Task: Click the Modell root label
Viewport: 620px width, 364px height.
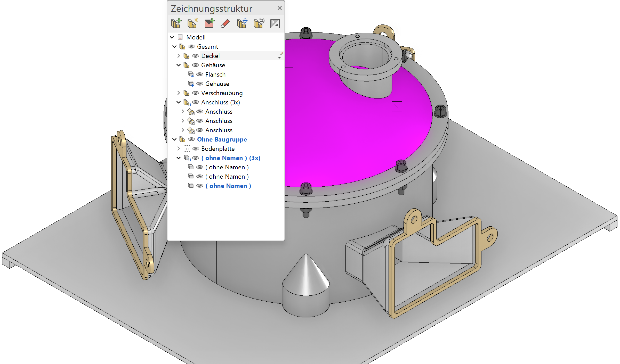Action: [x=196, y=37]
